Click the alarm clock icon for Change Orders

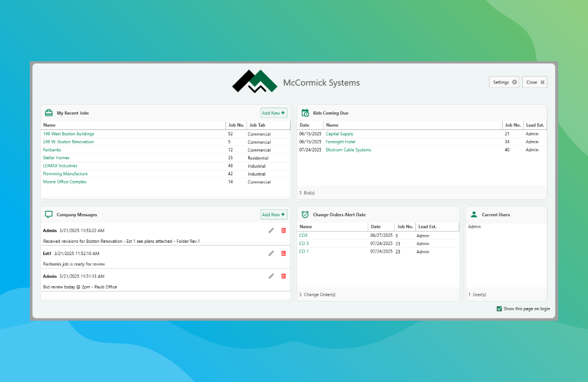tap(305, 215)
